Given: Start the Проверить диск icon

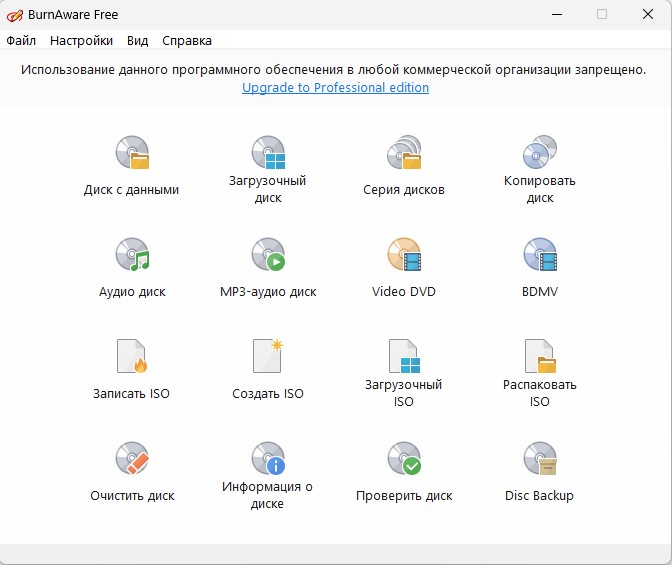Looking at the screenshot, I should click(404, 458).
